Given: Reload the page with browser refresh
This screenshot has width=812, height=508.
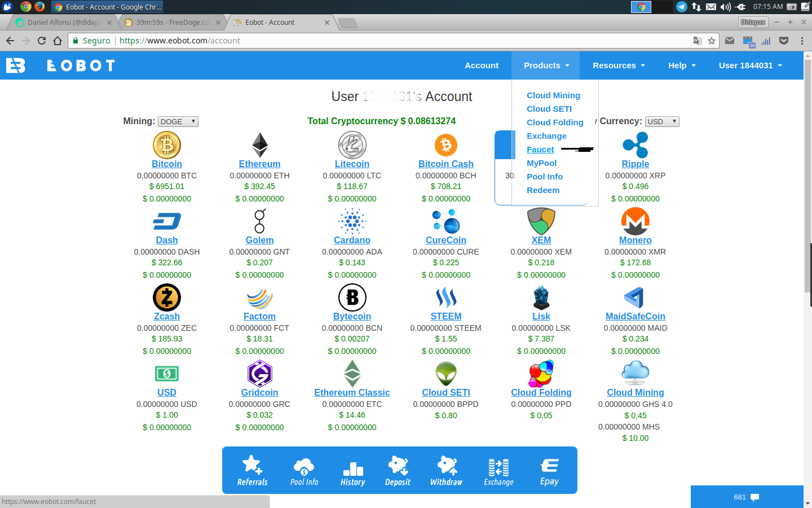Looking at the screenshot, I should pos(41,41).
